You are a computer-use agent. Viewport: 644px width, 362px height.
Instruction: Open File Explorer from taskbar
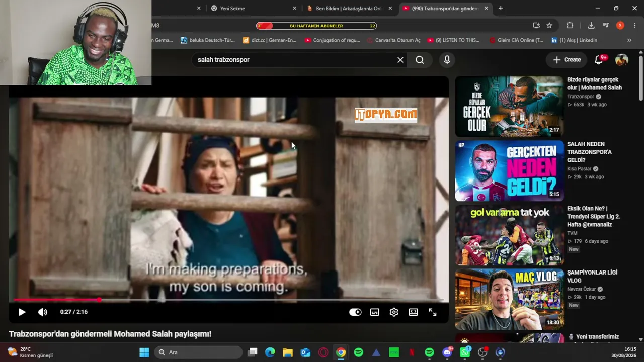(288, 352)
